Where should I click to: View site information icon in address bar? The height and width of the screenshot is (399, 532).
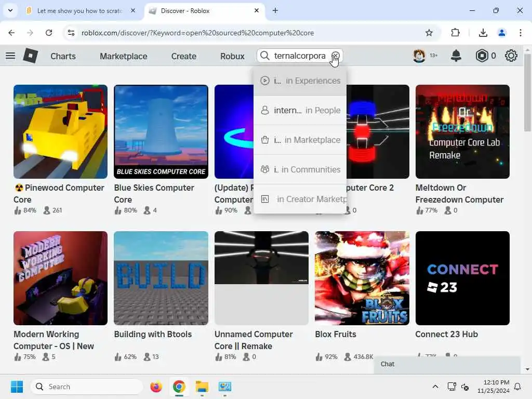tap(71, 33)
